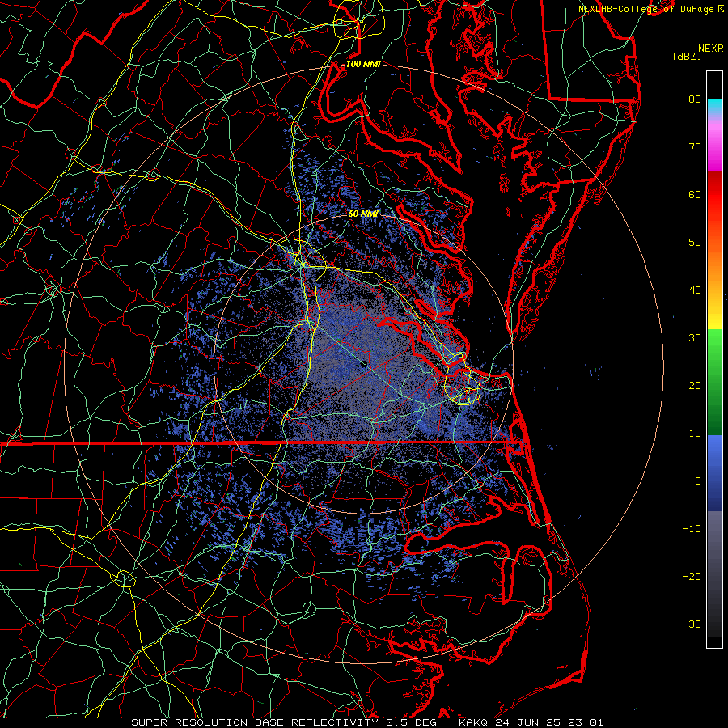Click the red segment of the color bar
728x728 pixels.
(714, 195)
